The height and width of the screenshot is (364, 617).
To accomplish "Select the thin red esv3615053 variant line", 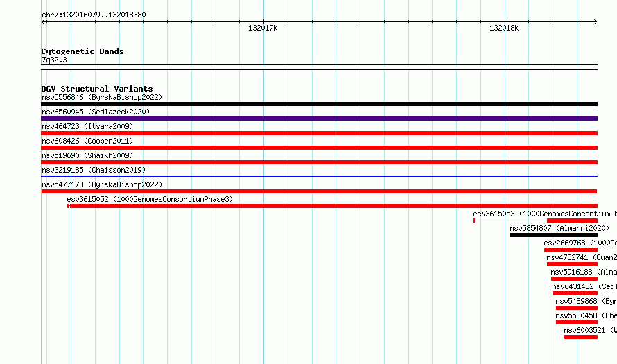I will [510, 220].
